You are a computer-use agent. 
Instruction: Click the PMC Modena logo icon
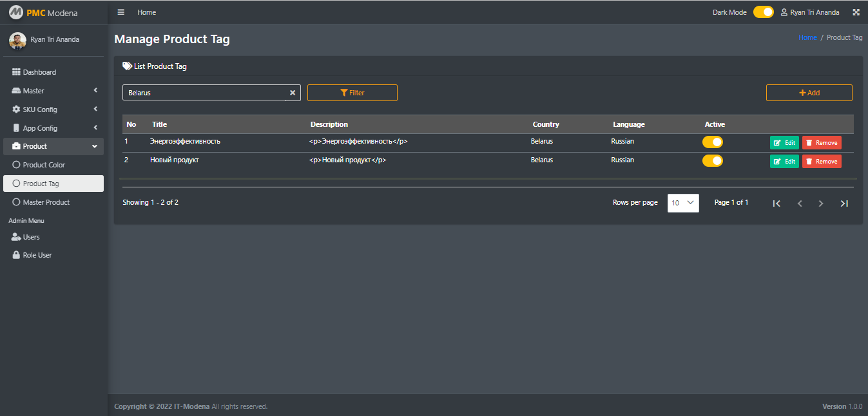tap(16, 12)
